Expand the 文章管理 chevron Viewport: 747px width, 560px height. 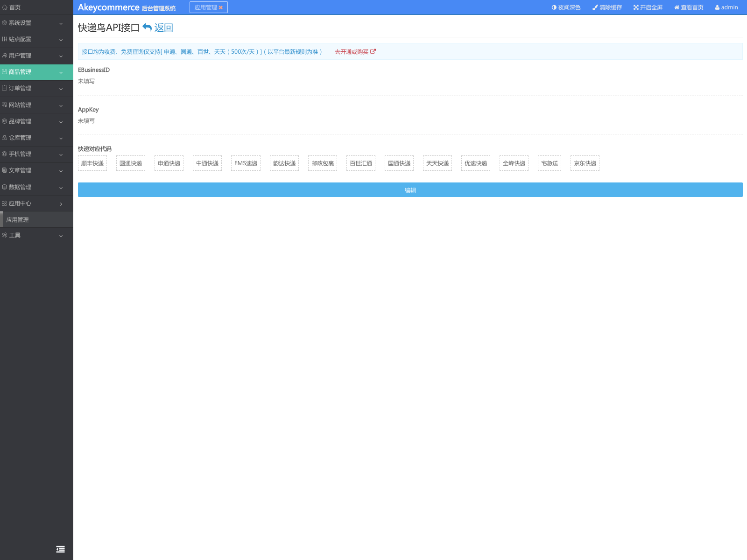coord(61,171)
